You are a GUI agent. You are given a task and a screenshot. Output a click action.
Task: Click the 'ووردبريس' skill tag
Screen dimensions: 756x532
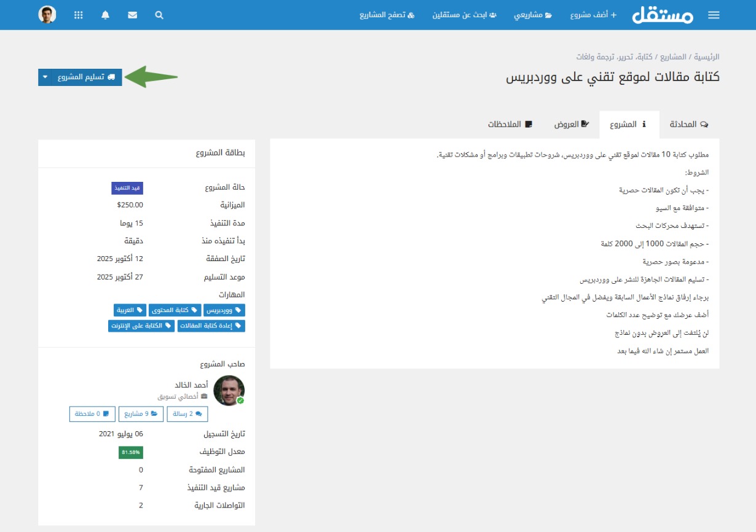pos(224,310)
